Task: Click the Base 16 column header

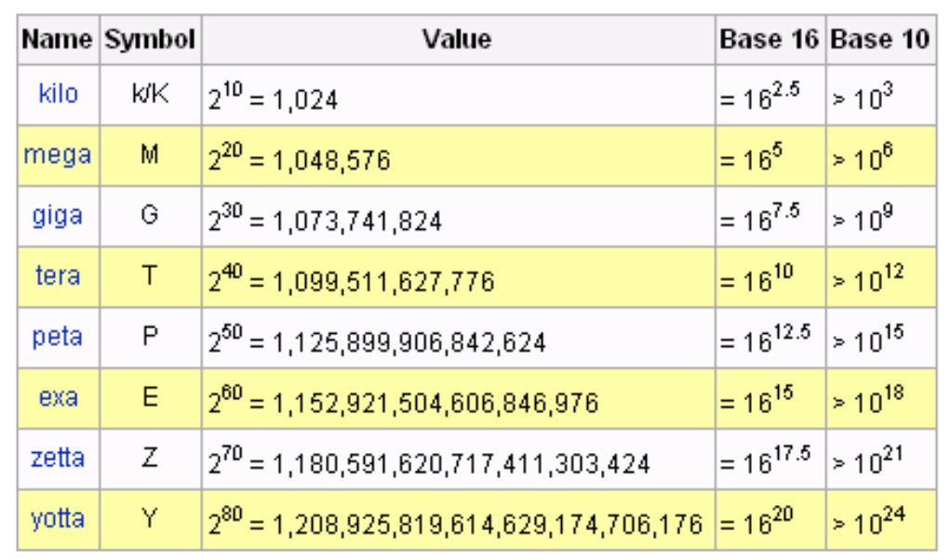Action: coord(769,40)
